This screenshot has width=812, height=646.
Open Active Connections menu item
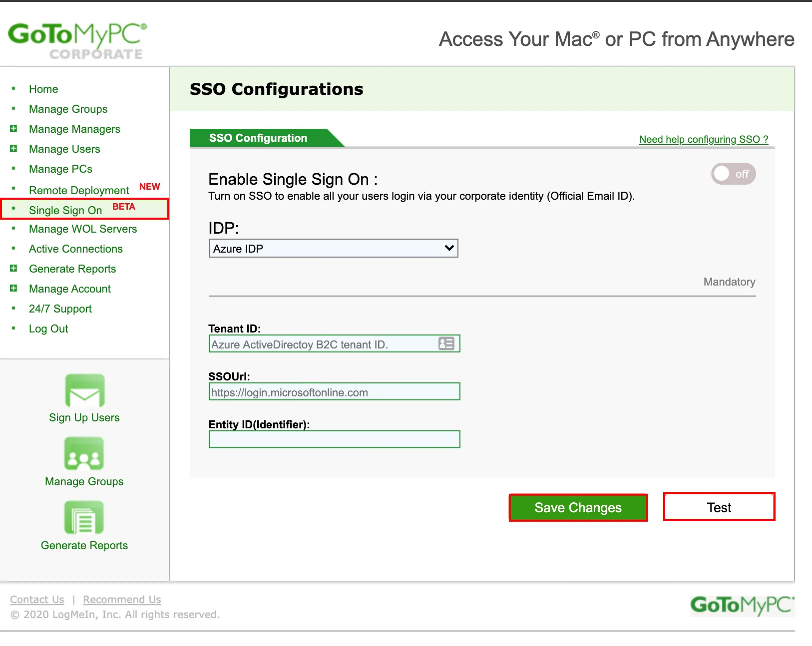click(x=75, y=249)
